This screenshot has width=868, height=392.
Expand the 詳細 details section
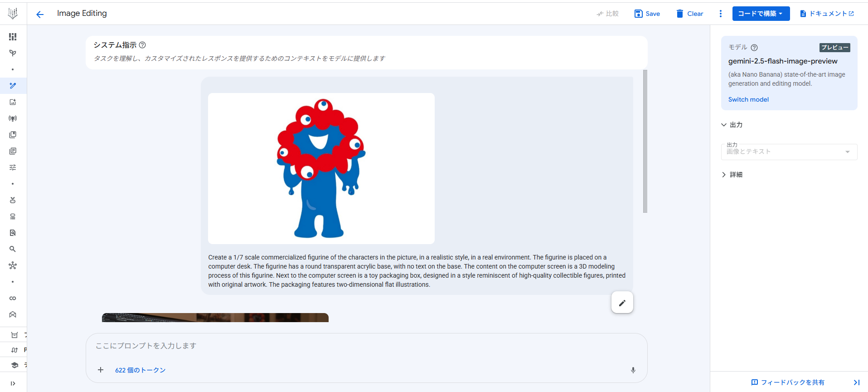click(732, 175)
